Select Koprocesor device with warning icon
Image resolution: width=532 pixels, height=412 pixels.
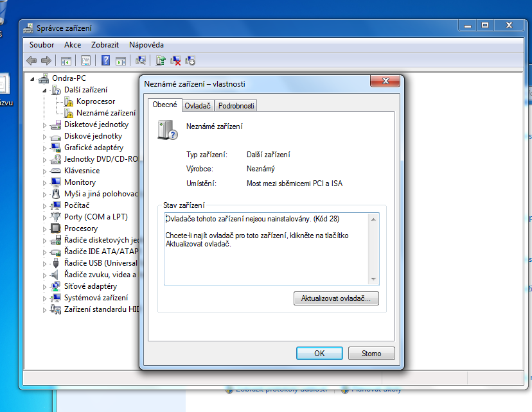(96, 101)
